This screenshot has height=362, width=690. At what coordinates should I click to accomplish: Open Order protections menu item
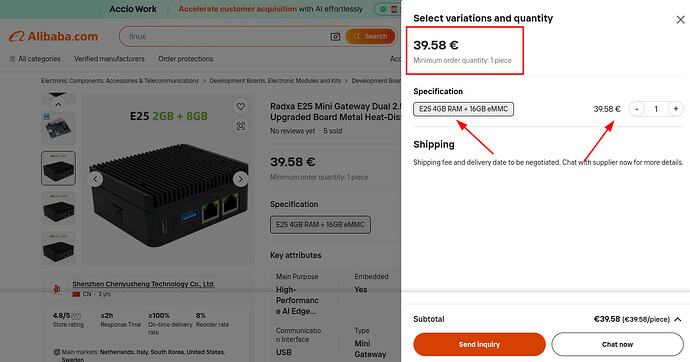pos(186,59)
